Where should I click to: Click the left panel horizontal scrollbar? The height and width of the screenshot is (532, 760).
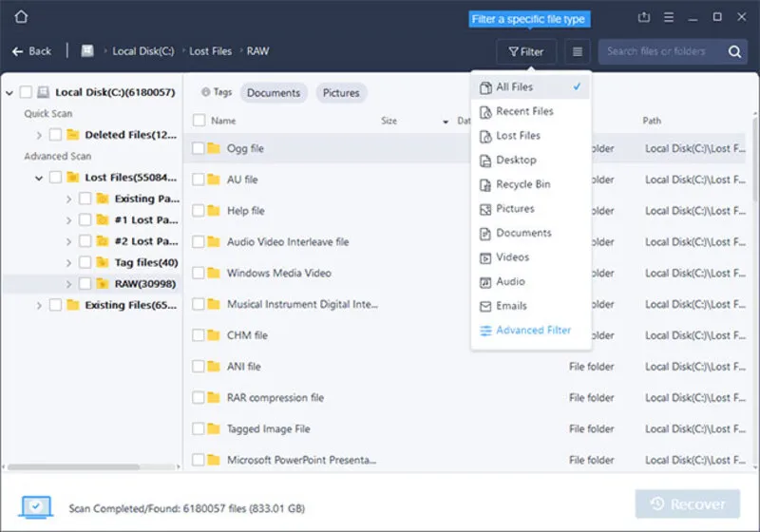[74, 467]
